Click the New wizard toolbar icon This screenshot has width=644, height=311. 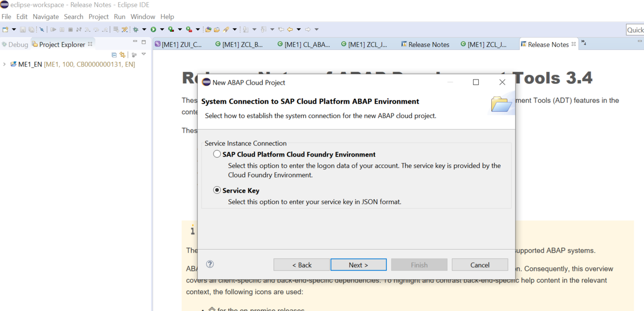point(5,30)
